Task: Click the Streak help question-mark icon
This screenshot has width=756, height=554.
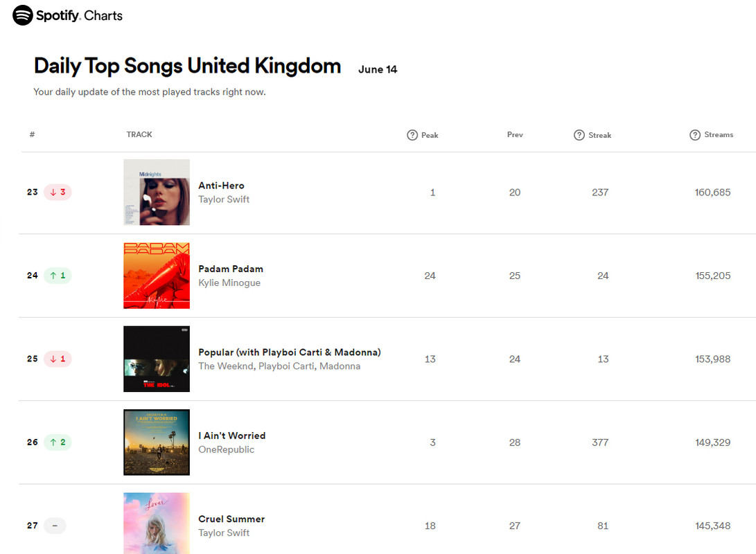Action: pos(579,135)
